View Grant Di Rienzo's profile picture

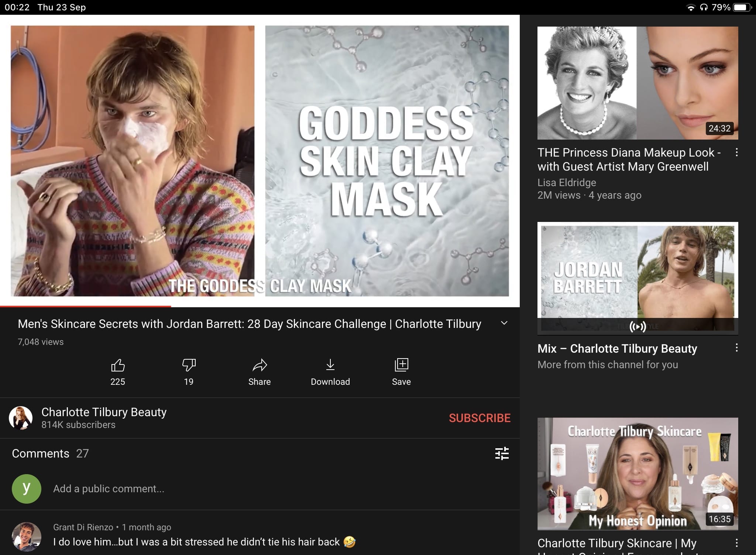pyautogui.click(x=26, y=537)
